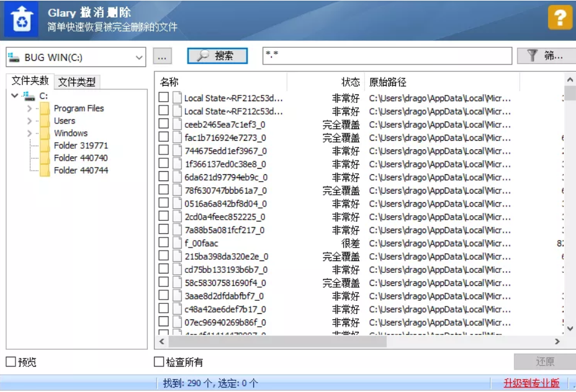Click the horizontal scrollbar thumb

(277, 341)
